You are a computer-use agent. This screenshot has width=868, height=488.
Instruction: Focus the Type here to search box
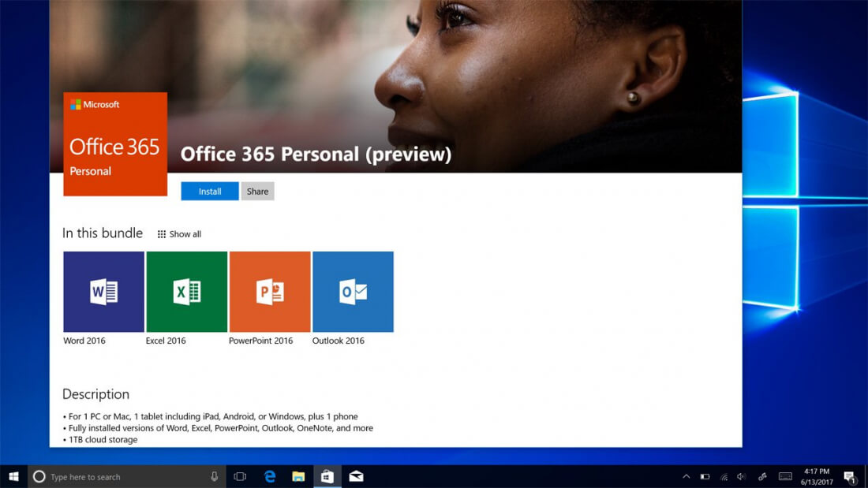coord(127,476)
